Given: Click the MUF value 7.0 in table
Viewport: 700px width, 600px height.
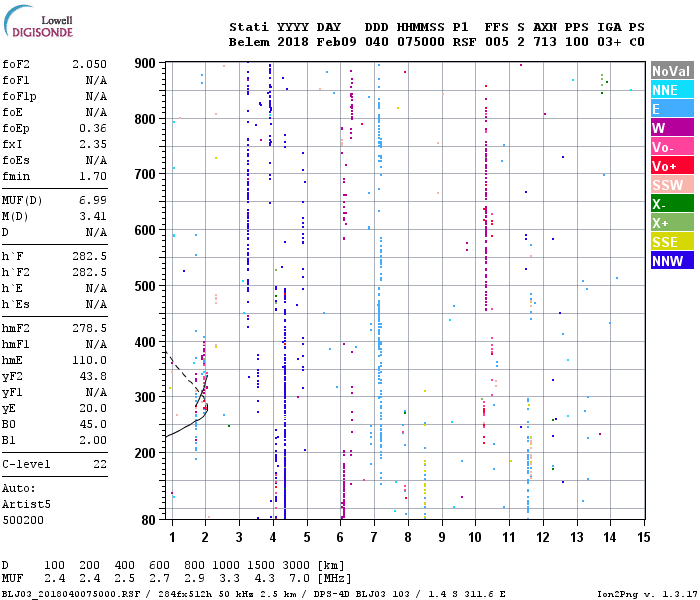Looking at the screenshot, I should (299, 579).
